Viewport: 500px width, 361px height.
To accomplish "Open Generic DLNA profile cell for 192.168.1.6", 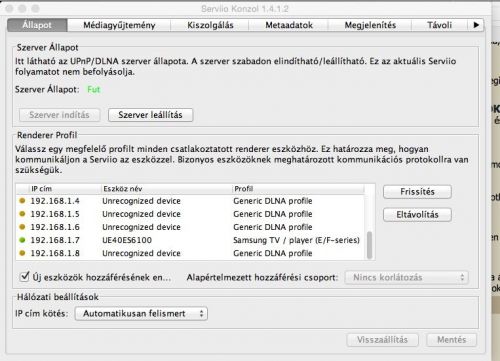I will tap(273, 227).
